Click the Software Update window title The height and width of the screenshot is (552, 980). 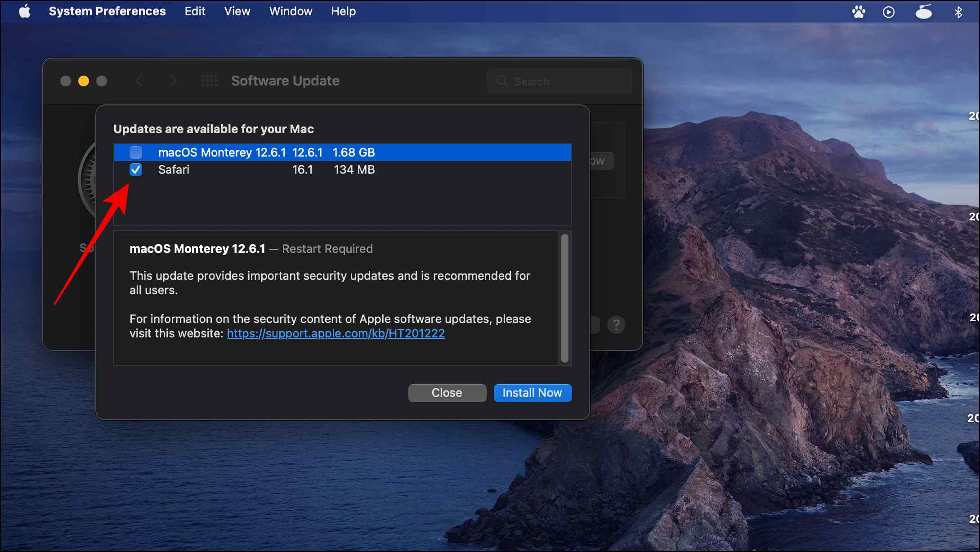pyautogui.click(x=285, y=81)
